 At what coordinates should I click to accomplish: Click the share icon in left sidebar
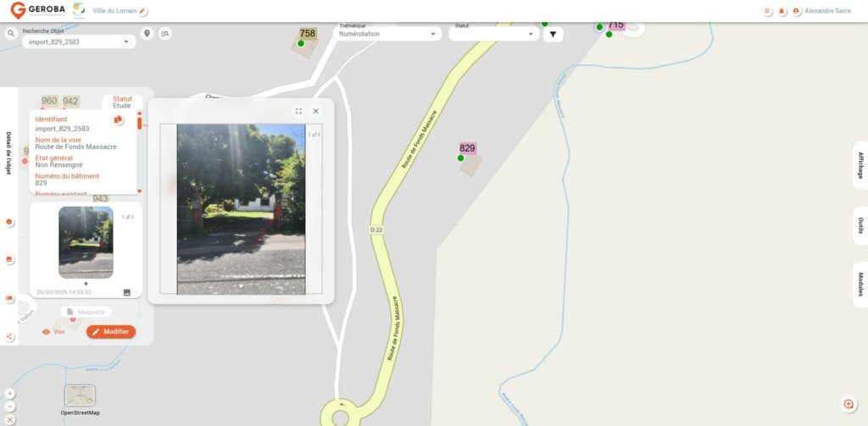(10, 336)
